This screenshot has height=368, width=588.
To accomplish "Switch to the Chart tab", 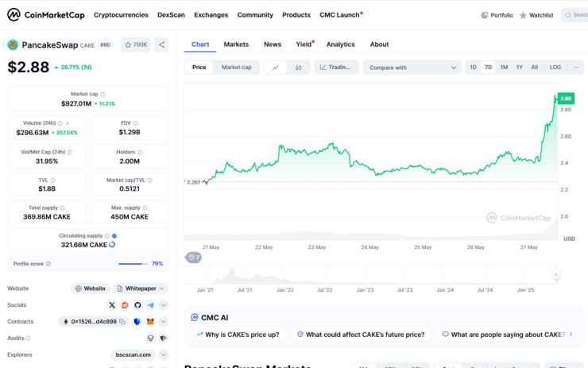I will point(200,45).
